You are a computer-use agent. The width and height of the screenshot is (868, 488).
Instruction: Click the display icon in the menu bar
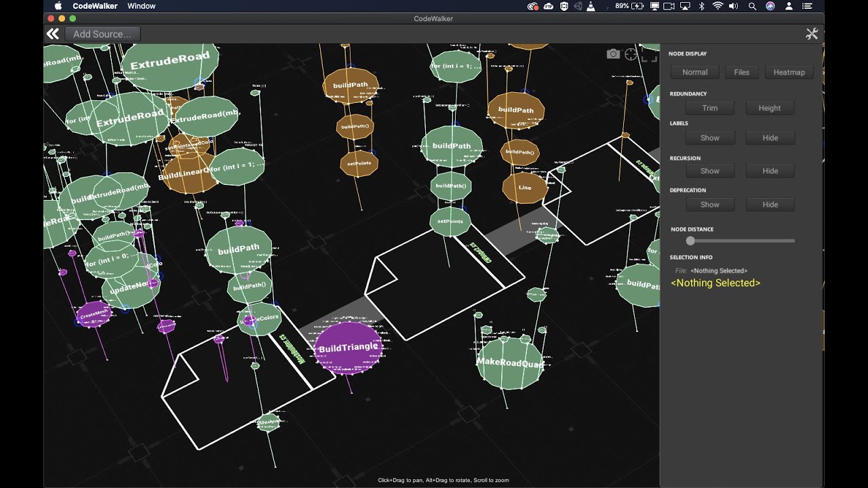point(654,6)
